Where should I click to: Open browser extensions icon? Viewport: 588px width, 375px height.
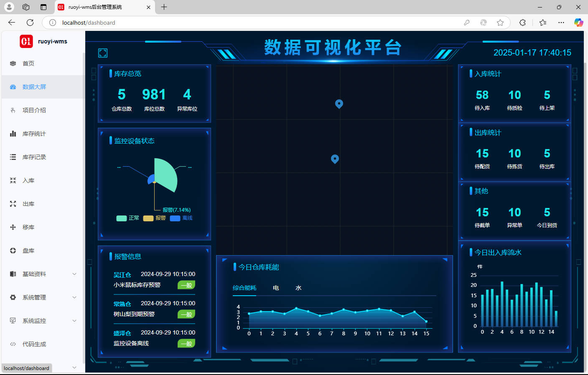pyautogui.click(x=522, y=23)
